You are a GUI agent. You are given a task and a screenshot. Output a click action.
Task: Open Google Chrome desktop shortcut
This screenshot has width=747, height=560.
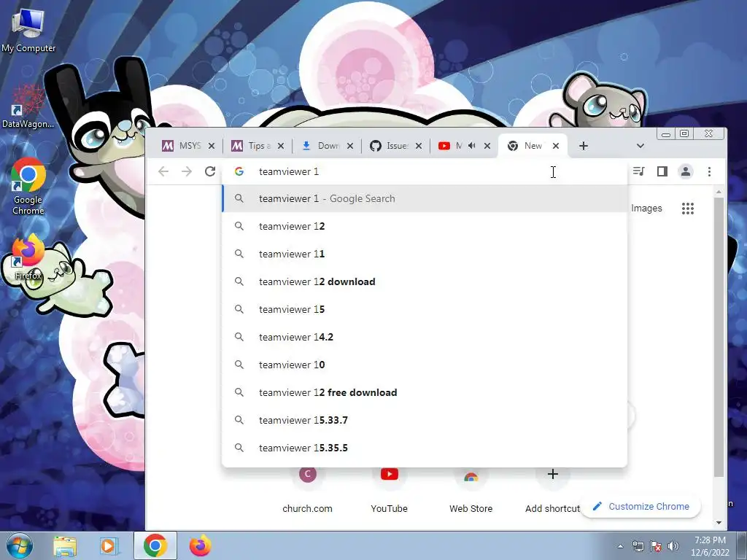(28, 186)
